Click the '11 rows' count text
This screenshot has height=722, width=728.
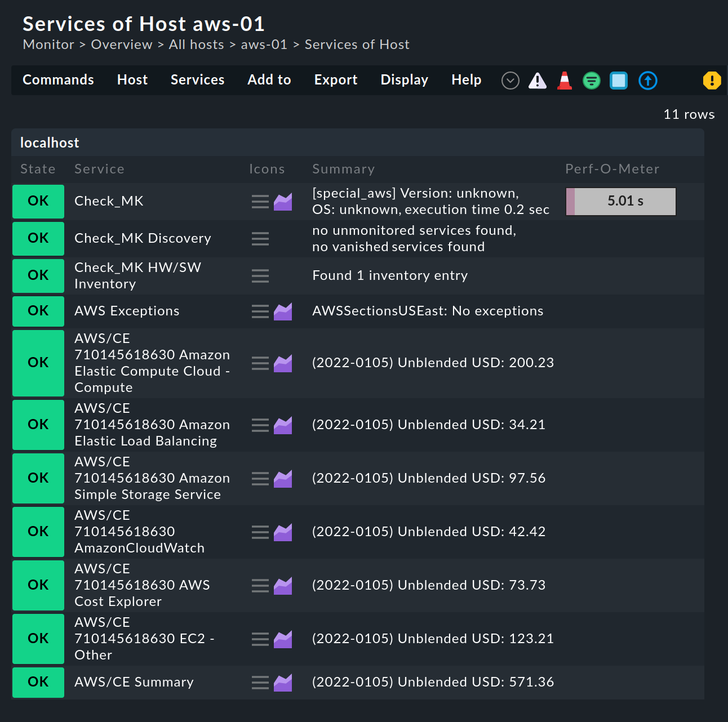[x=689, y=114]
